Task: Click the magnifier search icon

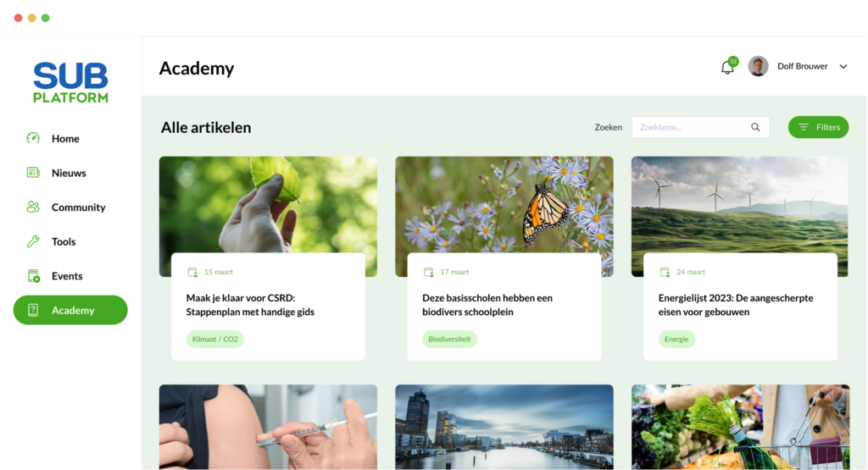Action: (755, 127)
